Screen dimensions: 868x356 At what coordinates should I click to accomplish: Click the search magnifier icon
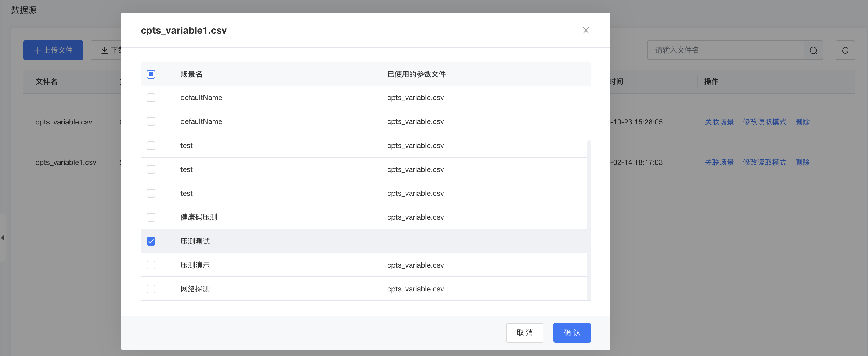813,50
